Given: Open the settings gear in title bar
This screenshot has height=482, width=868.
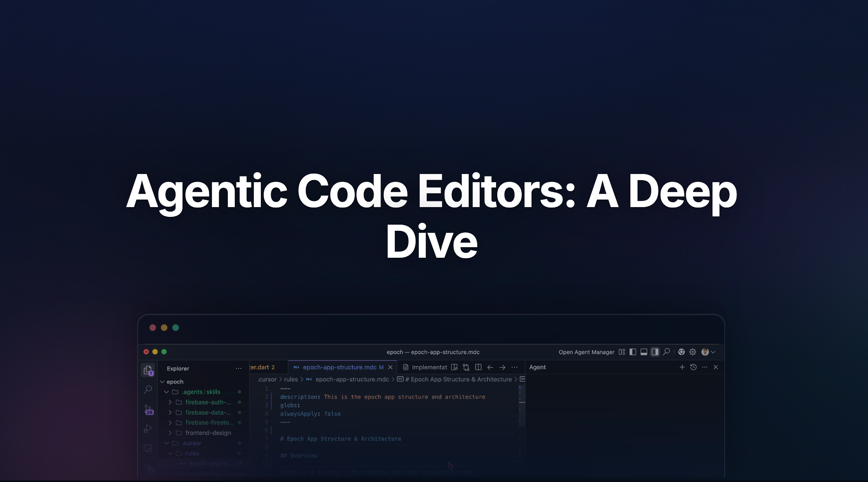Looking at the screenshot, I should pyautogui.click(x=693, y=352).
